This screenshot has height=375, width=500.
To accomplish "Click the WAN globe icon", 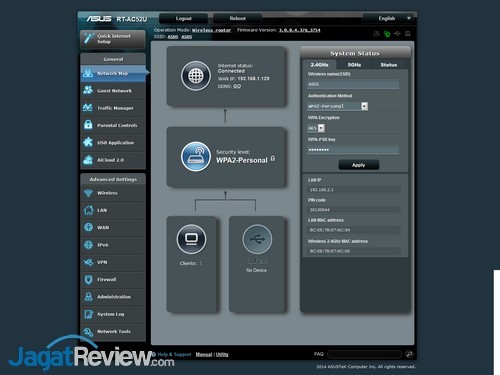I will point(88,227).
